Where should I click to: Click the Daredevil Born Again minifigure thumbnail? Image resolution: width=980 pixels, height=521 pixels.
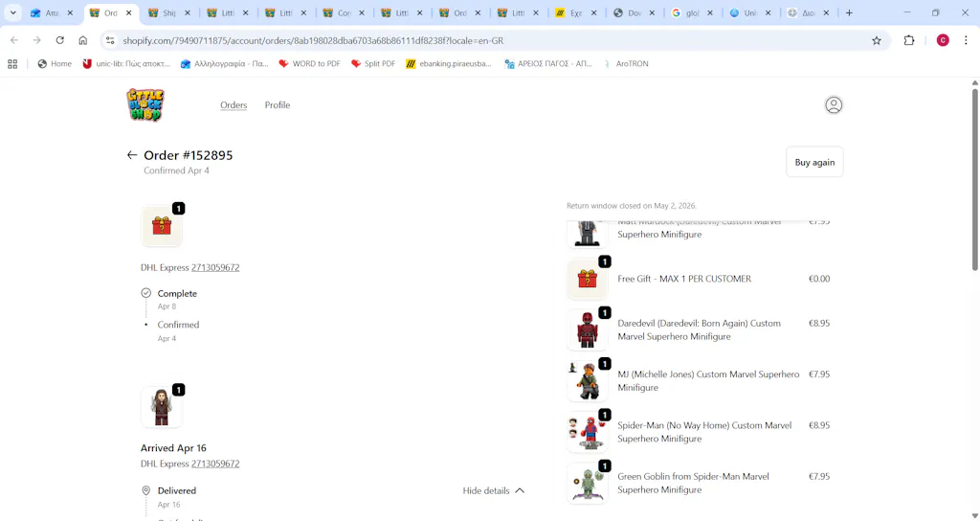pos(587,329)
